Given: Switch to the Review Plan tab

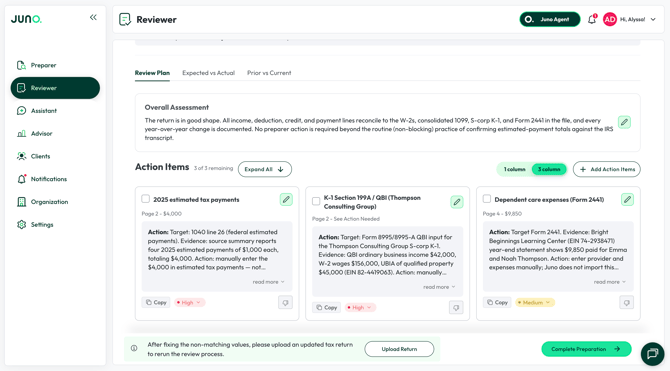Looking at the screenshot, I should pos(152,73).
